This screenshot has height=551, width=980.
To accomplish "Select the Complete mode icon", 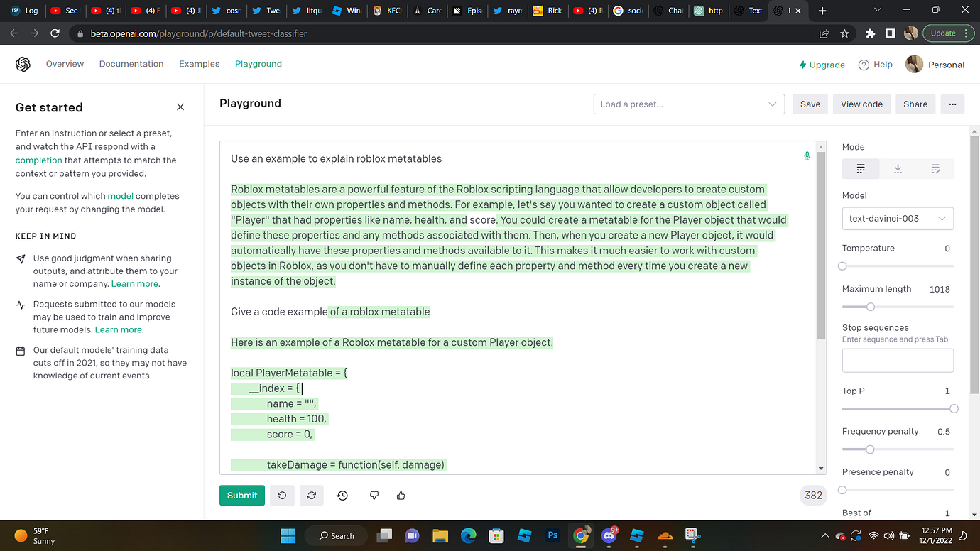I will click(x=860, y=168).
